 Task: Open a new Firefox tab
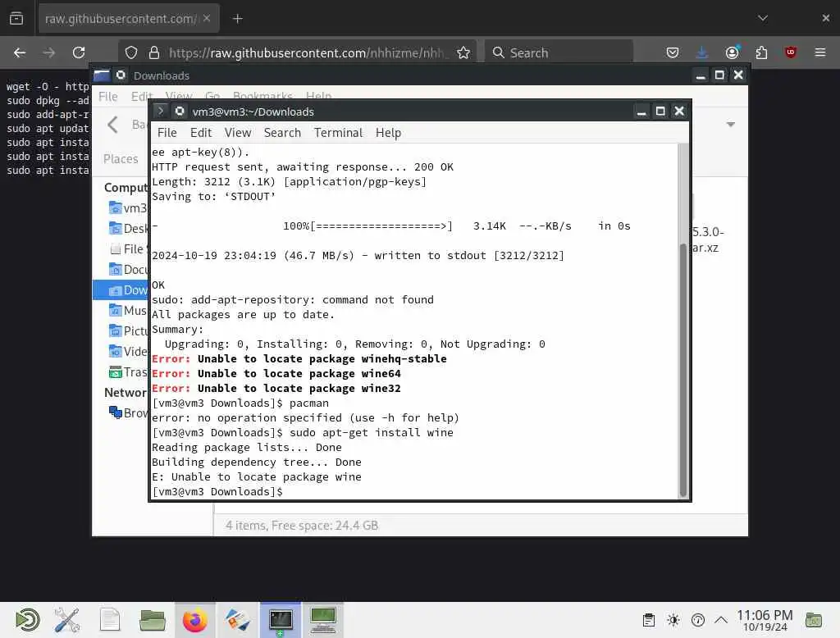[x=238, y=19]
